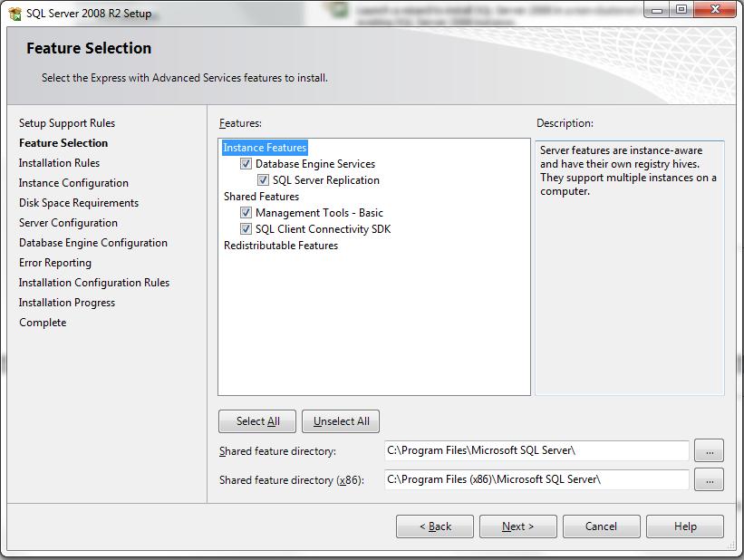The width and height of the screenshot is (744, 560).
Task: Click the Complete step in sidebar
Action: tap(43, 323)
